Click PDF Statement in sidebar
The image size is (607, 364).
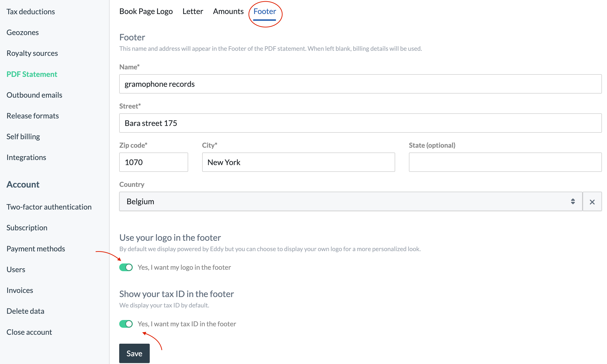coord(32,74)
